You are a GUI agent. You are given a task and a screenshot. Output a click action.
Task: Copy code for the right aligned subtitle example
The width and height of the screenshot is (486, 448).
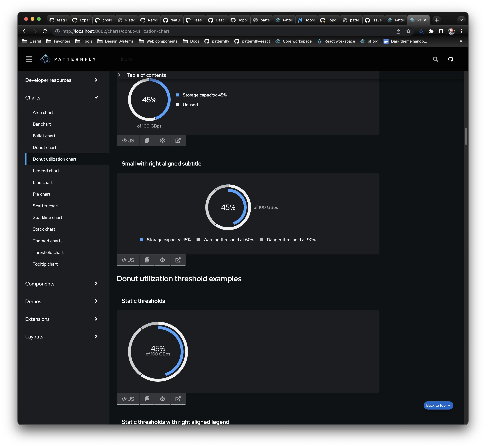coord(147,260)
